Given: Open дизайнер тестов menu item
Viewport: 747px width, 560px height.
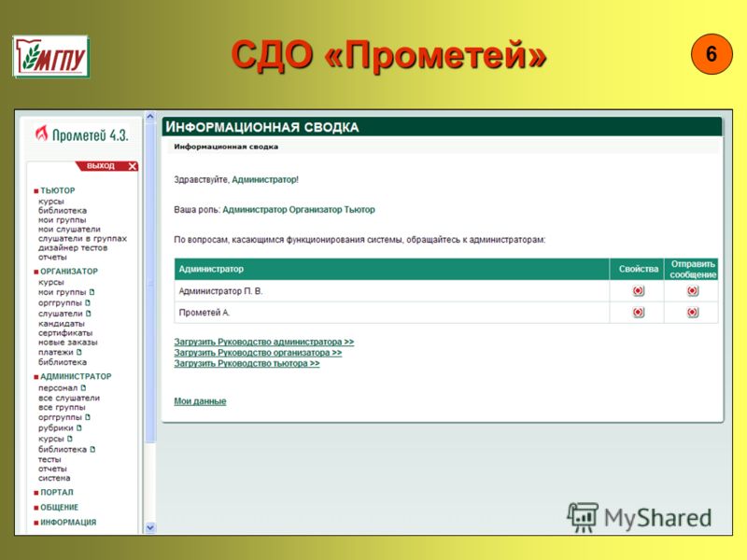Looking at the screenshot, I should coord(73,247).
